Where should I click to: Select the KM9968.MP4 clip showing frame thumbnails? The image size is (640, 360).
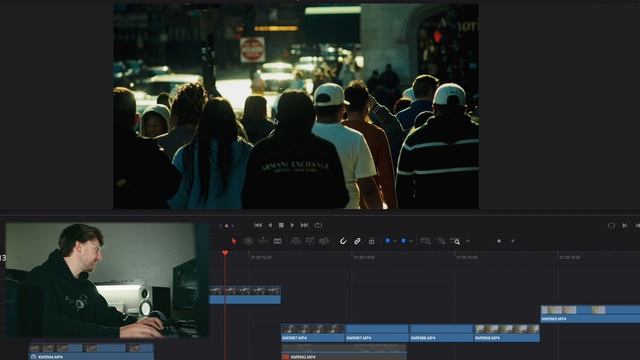(507, 333)
